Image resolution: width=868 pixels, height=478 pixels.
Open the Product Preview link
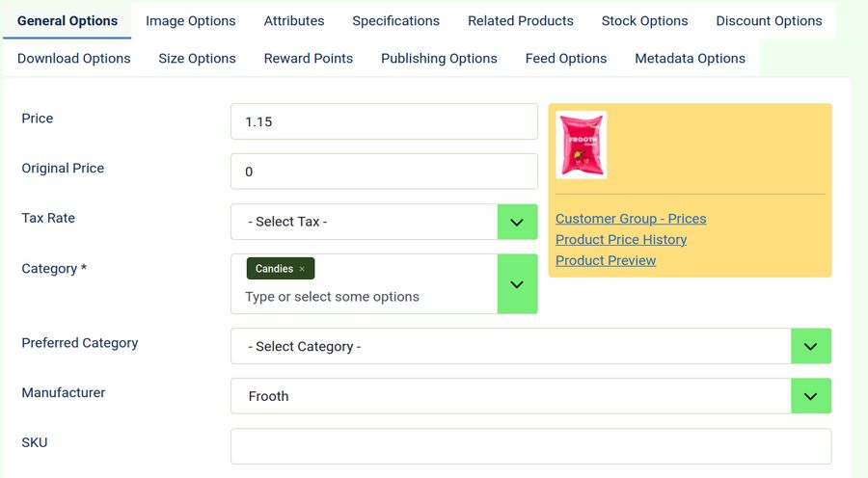606,260
